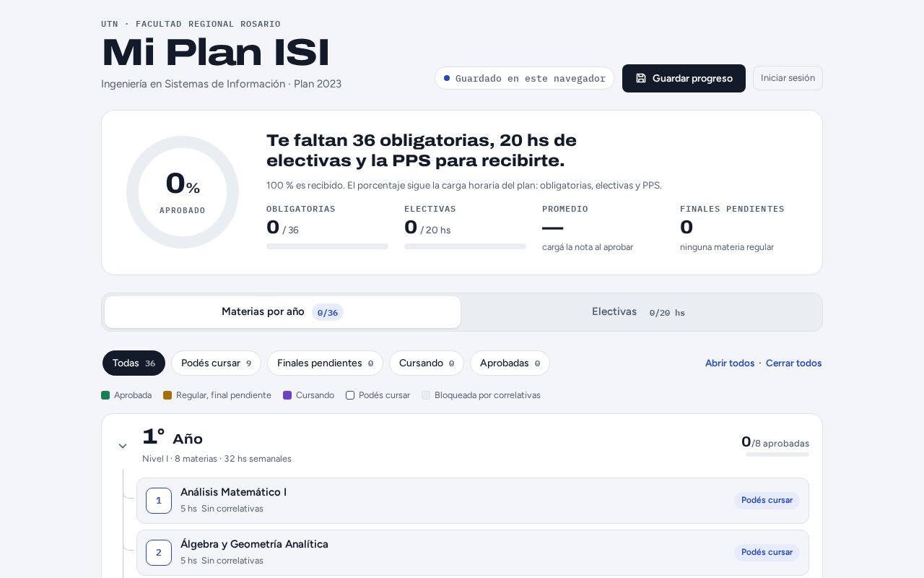Switch to the Electivas tab
This screenshot has height=578, width=924.
[x=638, y=312]
